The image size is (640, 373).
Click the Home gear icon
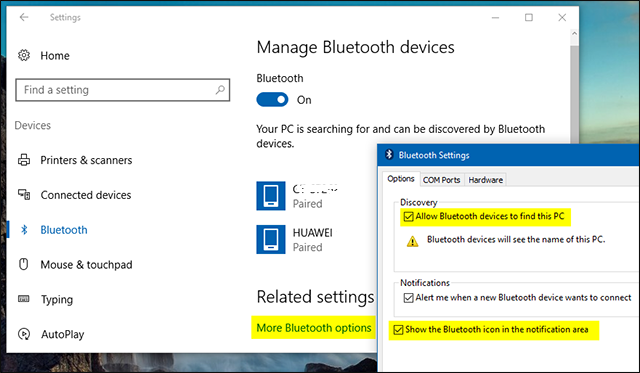pos(24,55)
